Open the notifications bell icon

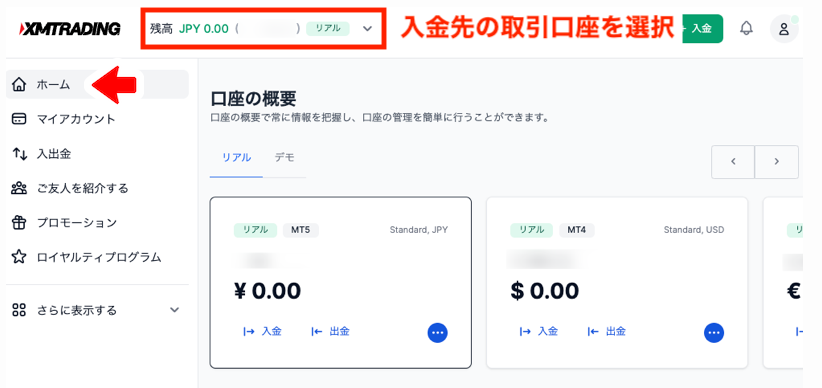point(745,28)
